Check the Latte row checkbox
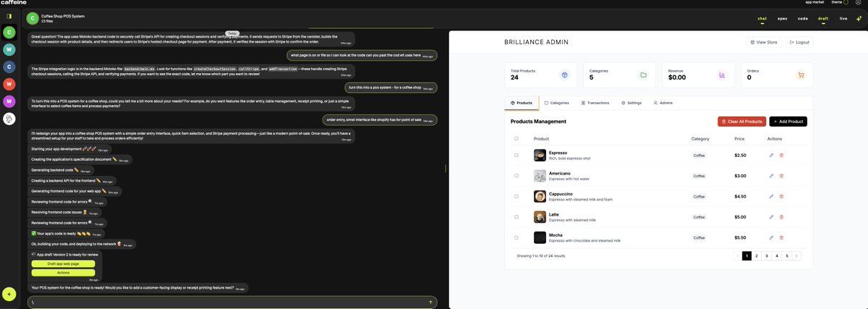This screenshot has height=309, width=868. click(516, 217)
